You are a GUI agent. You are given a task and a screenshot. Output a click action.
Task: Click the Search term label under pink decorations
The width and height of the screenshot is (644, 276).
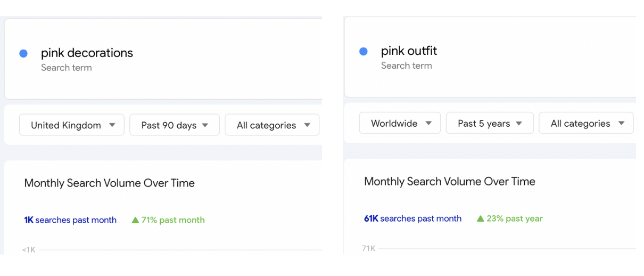pyautogui.click(x=67, y=68)
